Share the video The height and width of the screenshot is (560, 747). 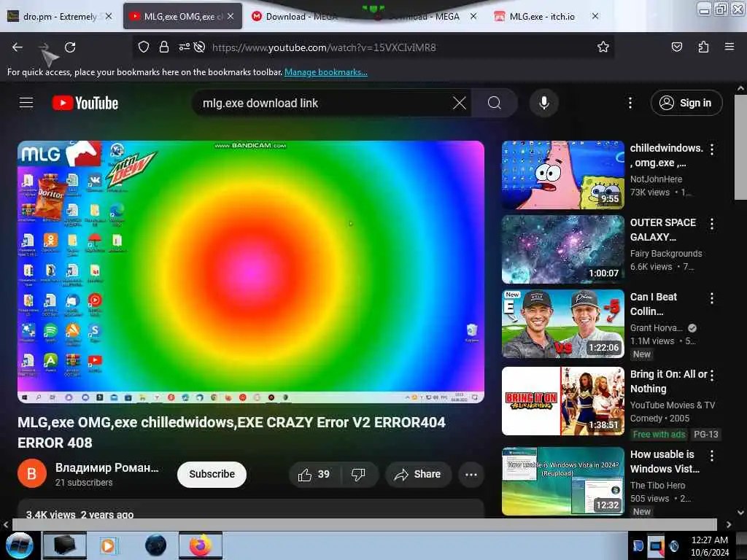(418, 474)
